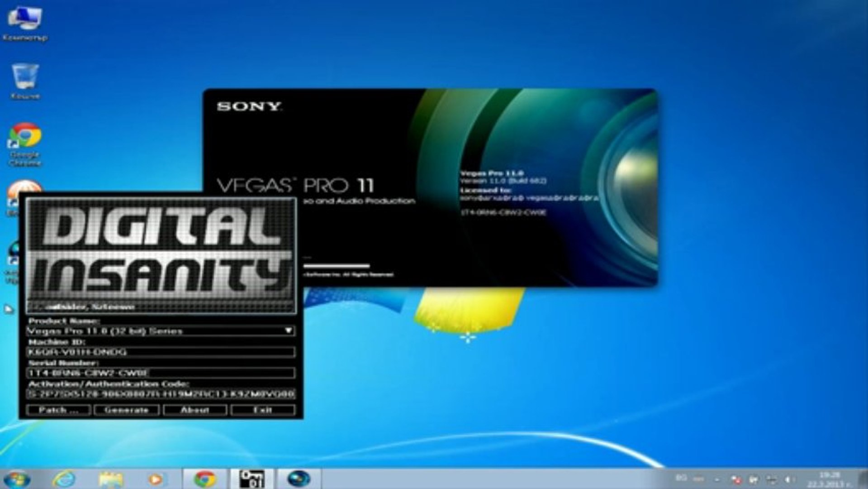The height and width of the screenshot is (489, 868).
Task: Click the Generate button
Action: pyautogui.click(x=127, y=410)
